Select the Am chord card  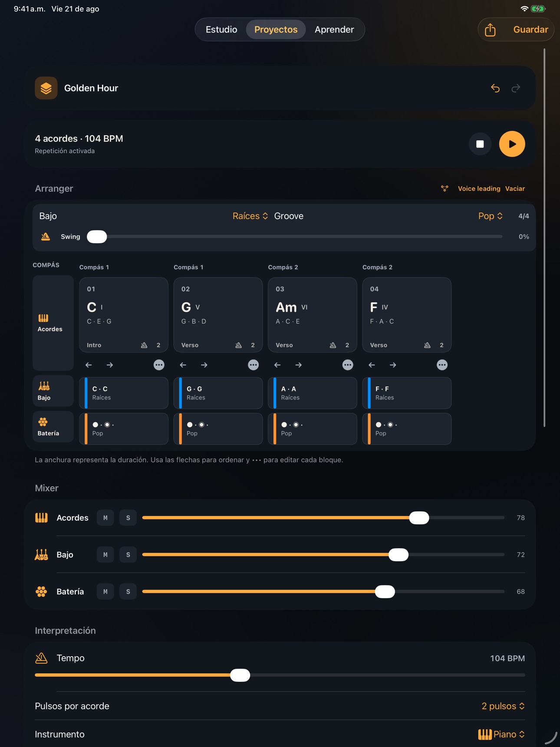(313, 315)
